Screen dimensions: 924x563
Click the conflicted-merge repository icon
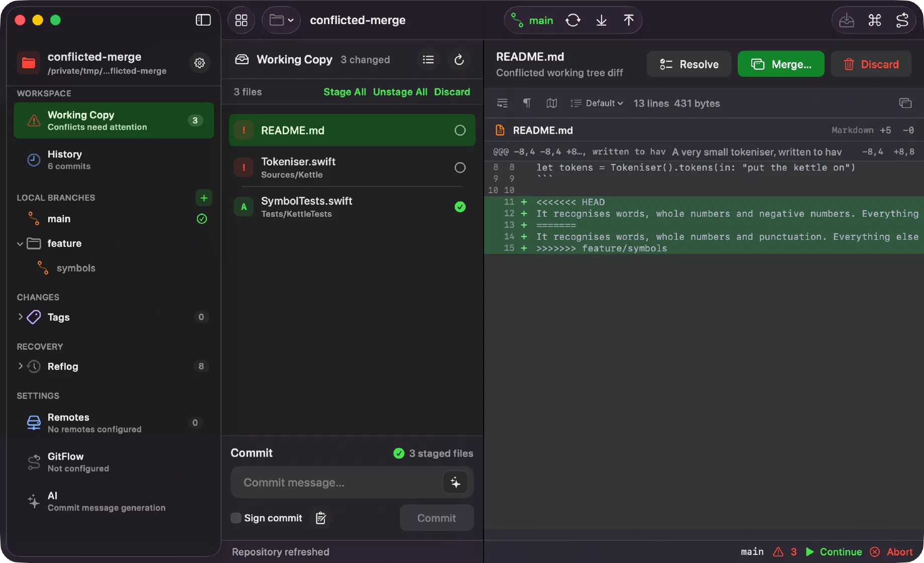pyautogui.click(x=29, y=63)
